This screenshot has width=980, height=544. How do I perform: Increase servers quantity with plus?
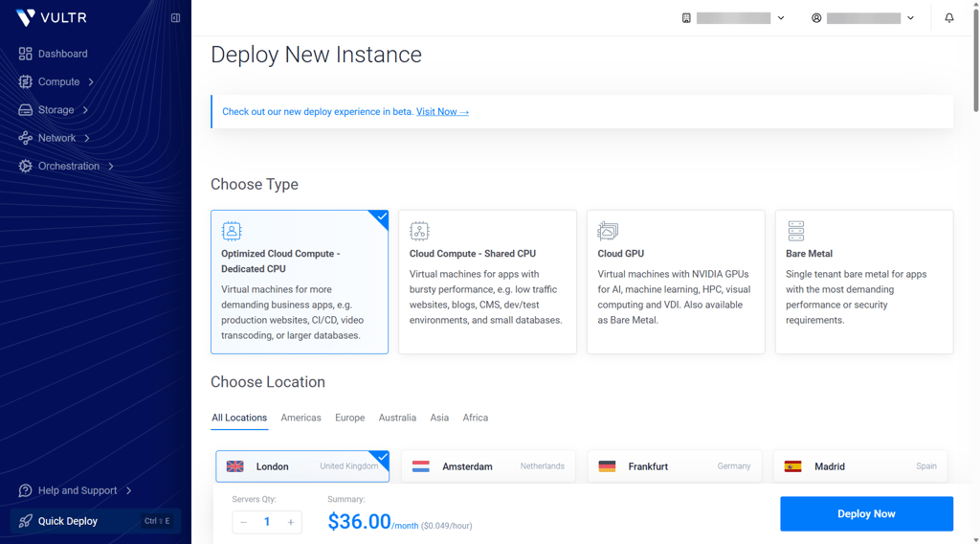click(x=291, y=522)
